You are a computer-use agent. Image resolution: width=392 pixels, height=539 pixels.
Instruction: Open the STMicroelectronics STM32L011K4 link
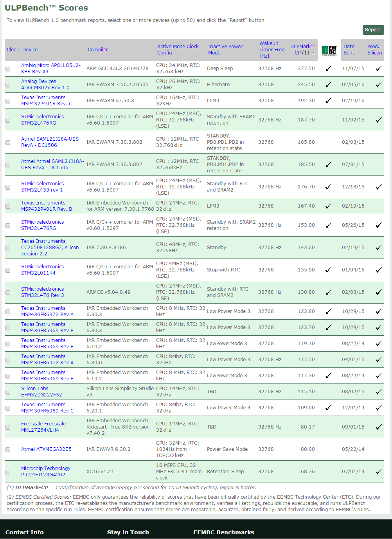pyautogui.click(x=42, y=270)
